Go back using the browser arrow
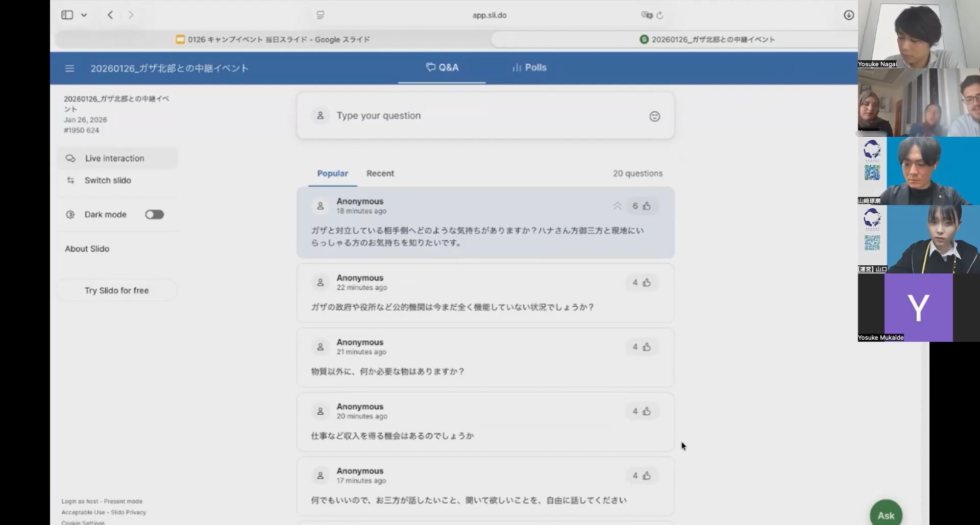This screenshot has height=525, width=980. tap(110, 15)
